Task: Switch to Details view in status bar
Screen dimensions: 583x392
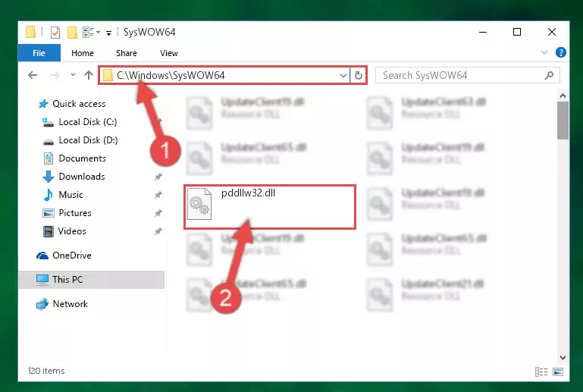Action: tap(541, 372)
